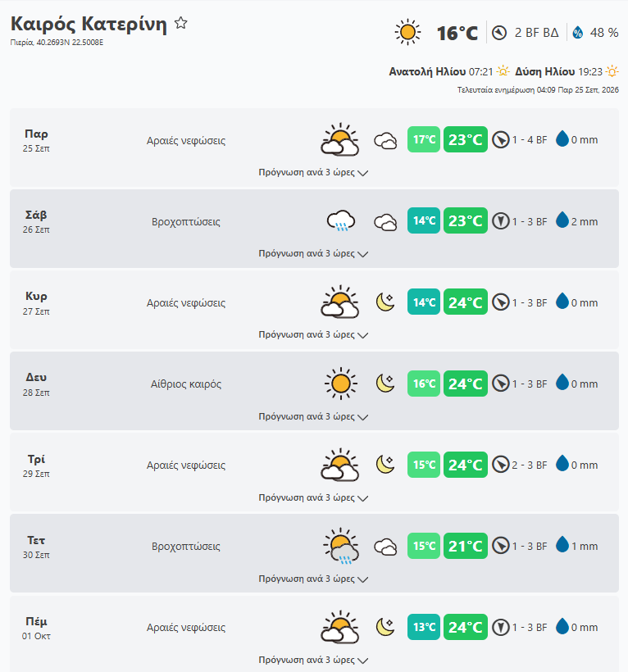
Task: Click the wind direction compass icon beside 2 BF ΒΔ
Action: (499, 33)
